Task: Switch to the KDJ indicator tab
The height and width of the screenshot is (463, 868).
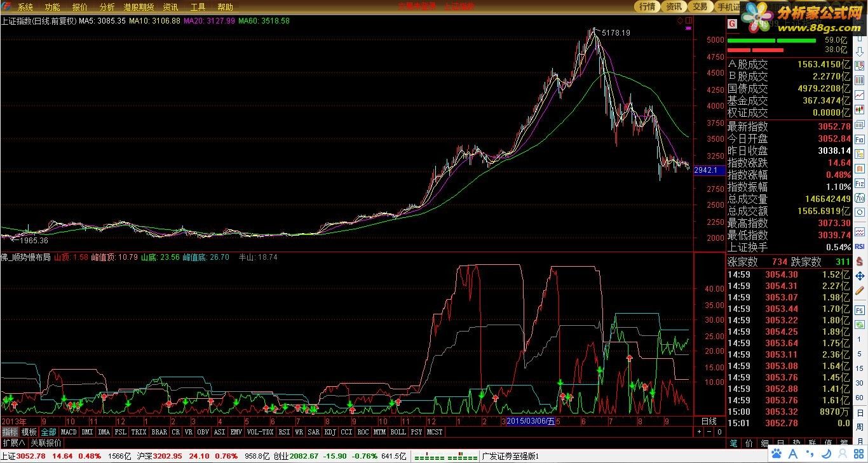Action: pos(330,432)
